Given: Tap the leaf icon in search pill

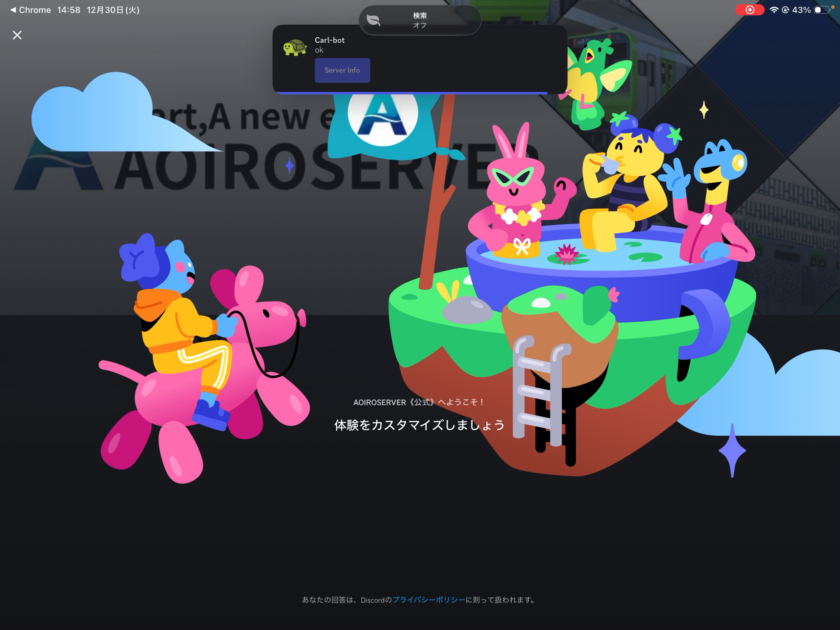Looking at the screenshot, I should 373,20.
